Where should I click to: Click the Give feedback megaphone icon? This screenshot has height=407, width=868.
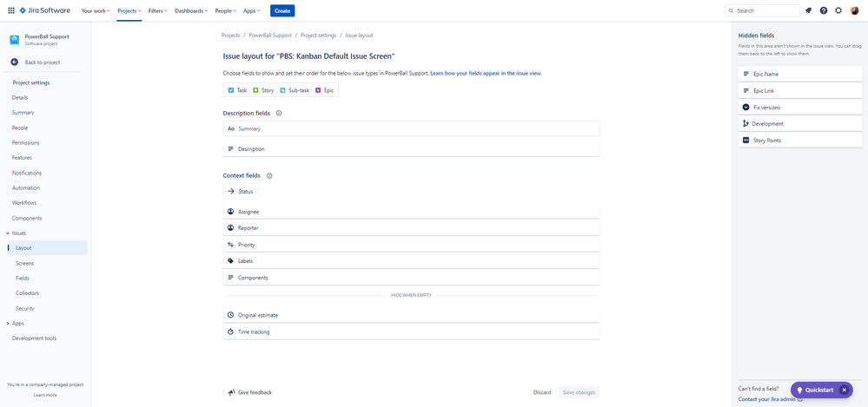coord(231,392)
